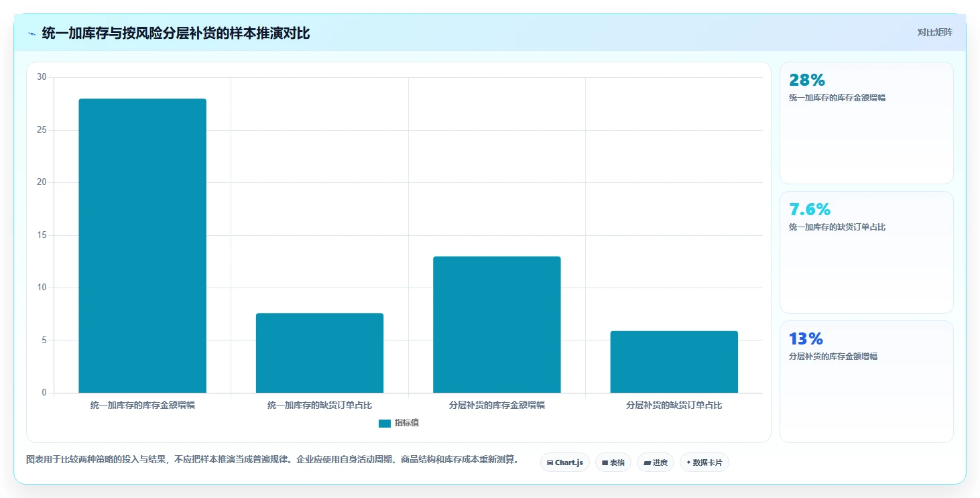Click card caption 统一加库存的库存金额增幅
Viewport: 980px width, 498px height.
point(837,98)
